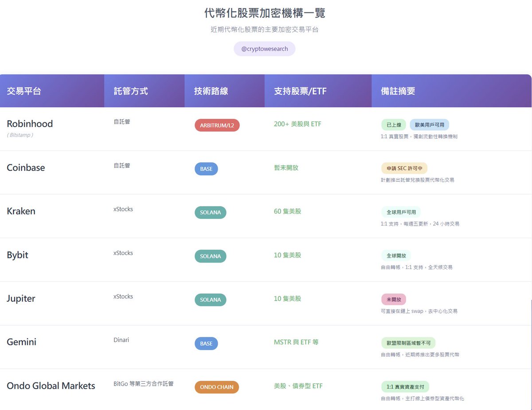
Task: Select the Ondo Global Markets name
Action: (51, 386)
